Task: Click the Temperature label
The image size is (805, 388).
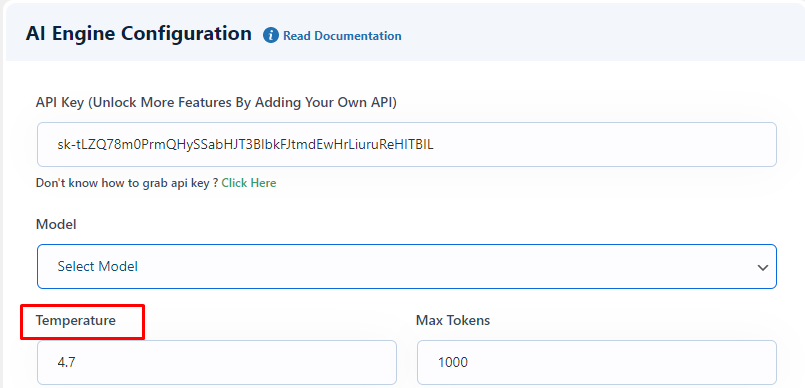Action: pos(76,321)
